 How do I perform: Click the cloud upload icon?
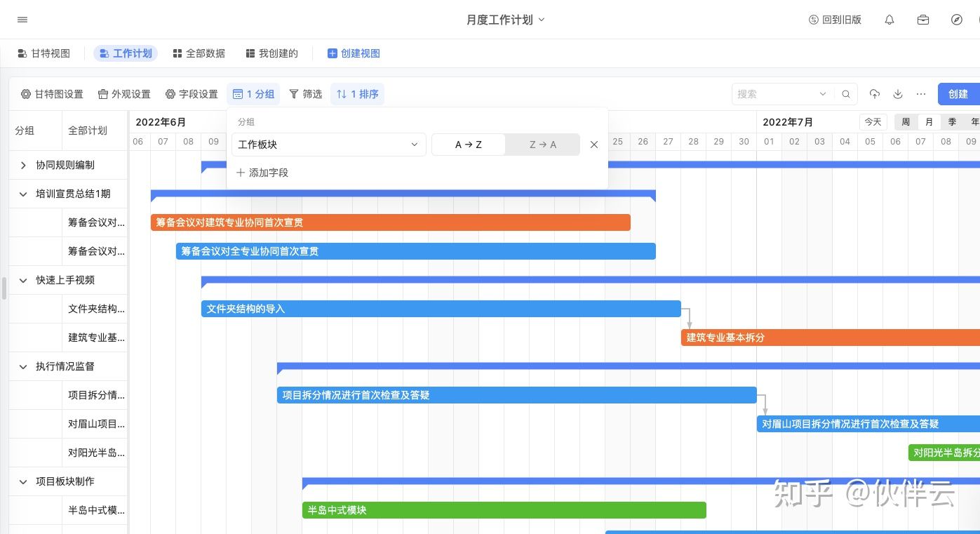tap(875, 94)
